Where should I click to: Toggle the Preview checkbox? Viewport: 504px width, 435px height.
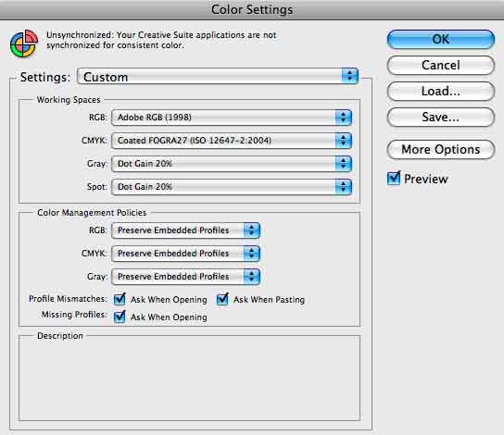[394, 179]
